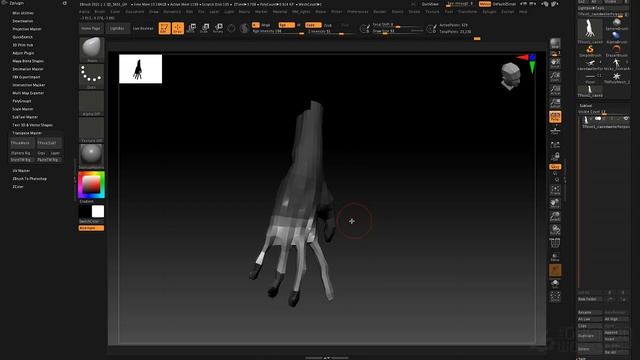This screenshot has height=360, width=640.
Task: Toggle Perspective (Persp) view
Action: click(x=555, y=117)
